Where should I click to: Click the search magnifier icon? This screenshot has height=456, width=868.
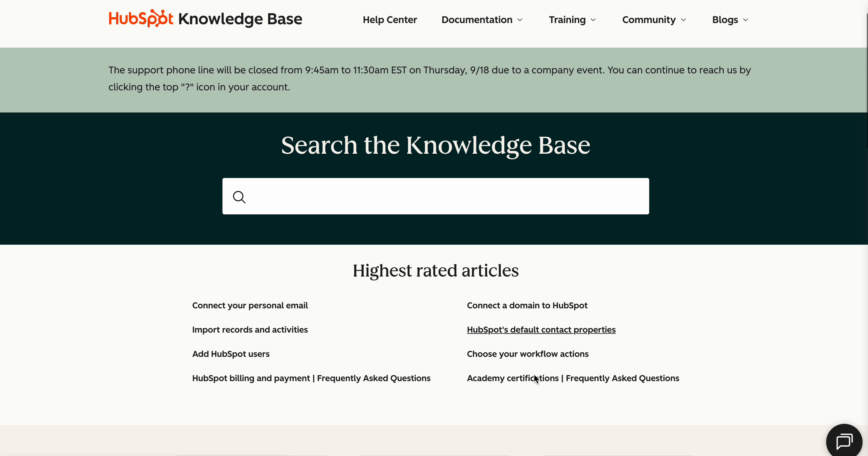click(239, 197)
